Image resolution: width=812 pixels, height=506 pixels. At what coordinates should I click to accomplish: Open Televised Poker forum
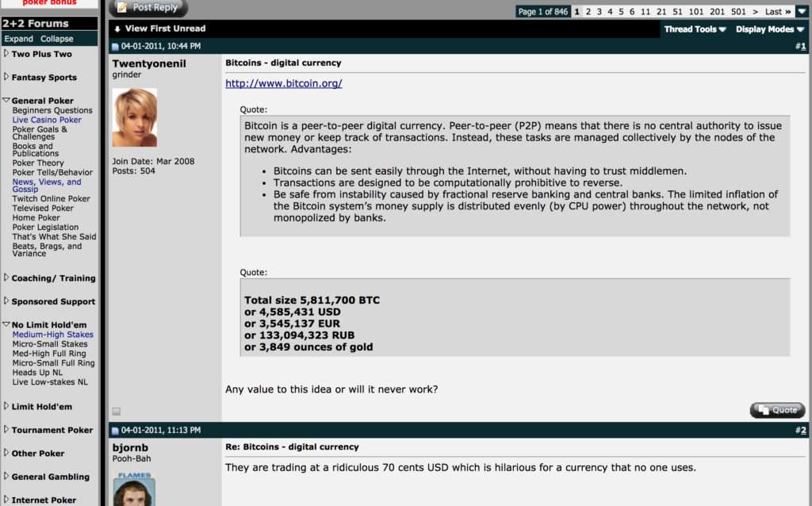click(43, 209)
